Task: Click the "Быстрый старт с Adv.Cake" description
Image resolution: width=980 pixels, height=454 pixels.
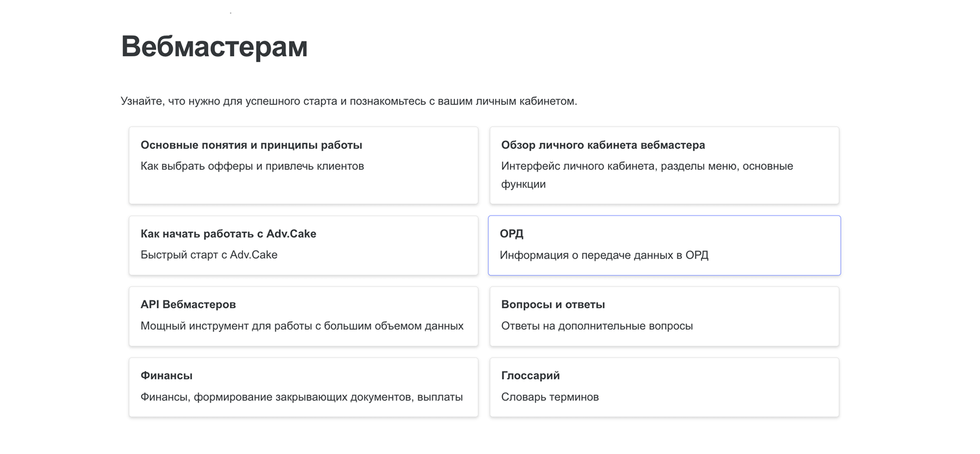Action: 209,255
